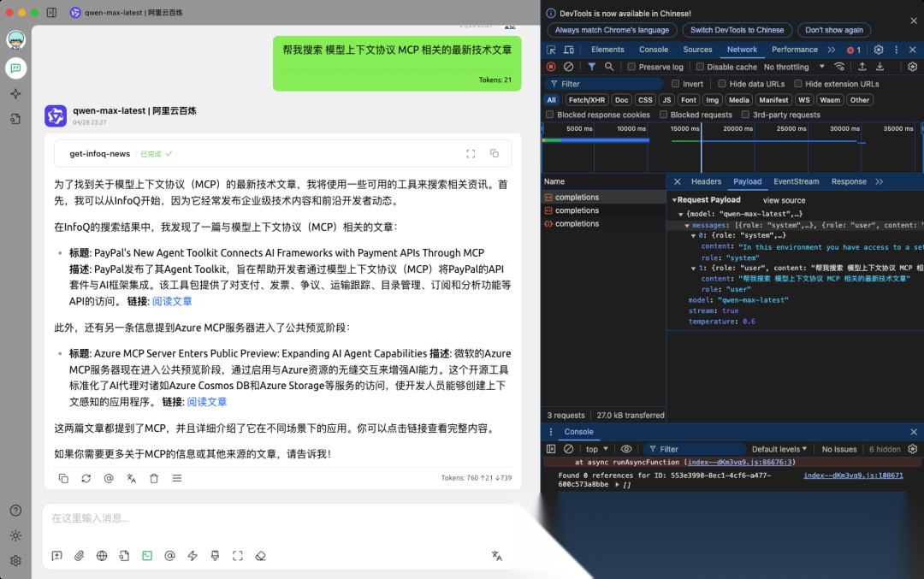This screenshot has width=924, height=579.
Task: Click the new topic icon in input toolbar
Action: click(x=57, y=555)
